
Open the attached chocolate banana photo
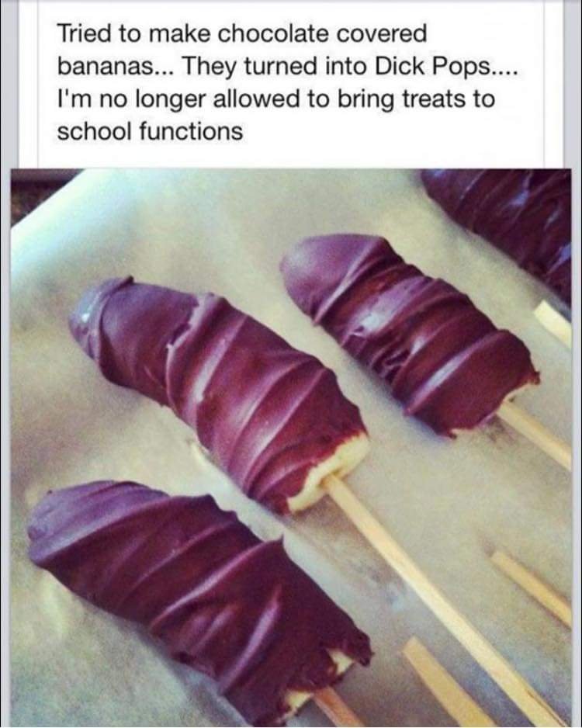(291, 447)
